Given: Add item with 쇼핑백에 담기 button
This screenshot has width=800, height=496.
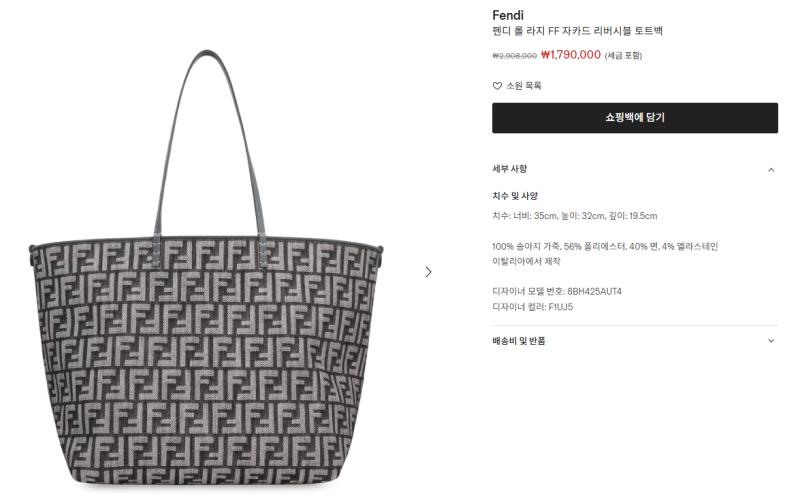Looking at the screenshot, I should pos(635,118).
